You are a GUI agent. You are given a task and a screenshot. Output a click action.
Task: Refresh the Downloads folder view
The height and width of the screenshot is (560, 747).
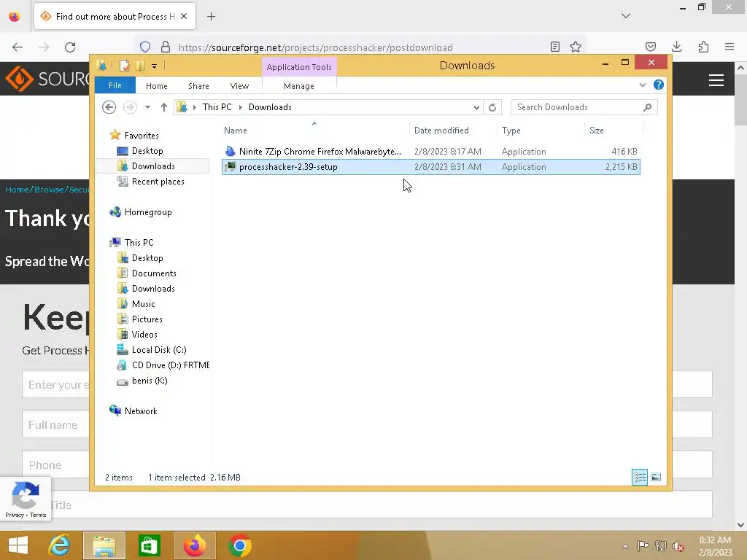(x=492, y=107)
